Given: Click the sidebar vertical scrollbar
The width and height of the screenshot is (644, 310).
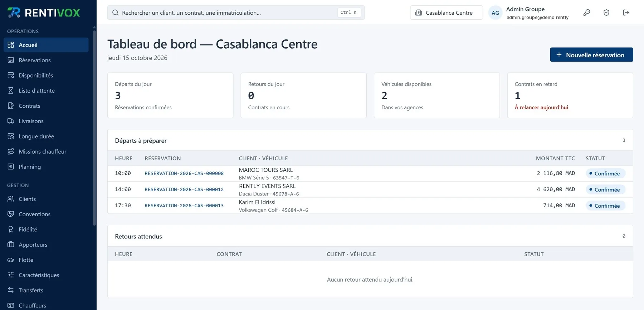Looking at the screenshot, I should (x=94, y=127).
